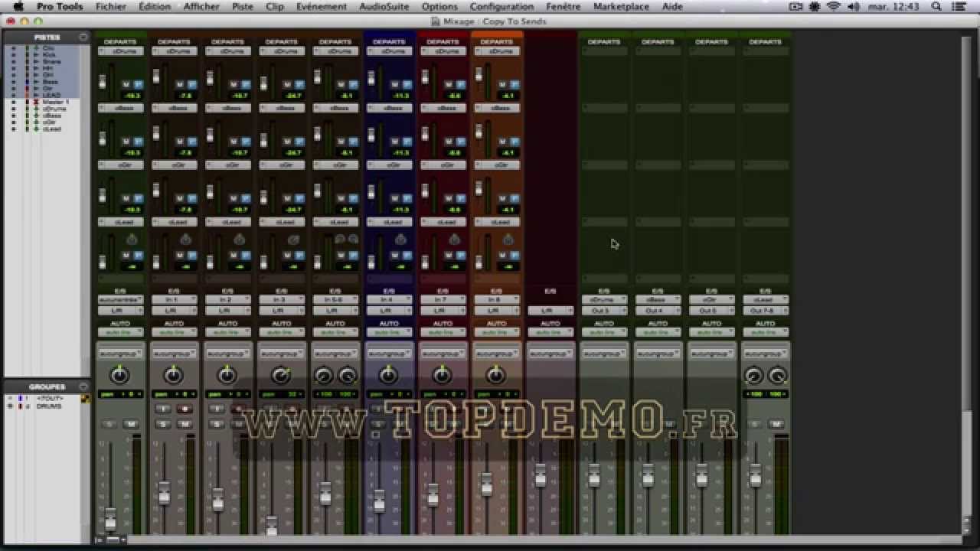
Task: Toggle pre-fader on dGtr send reading -8.8
Action: click(x=460, y=198)
